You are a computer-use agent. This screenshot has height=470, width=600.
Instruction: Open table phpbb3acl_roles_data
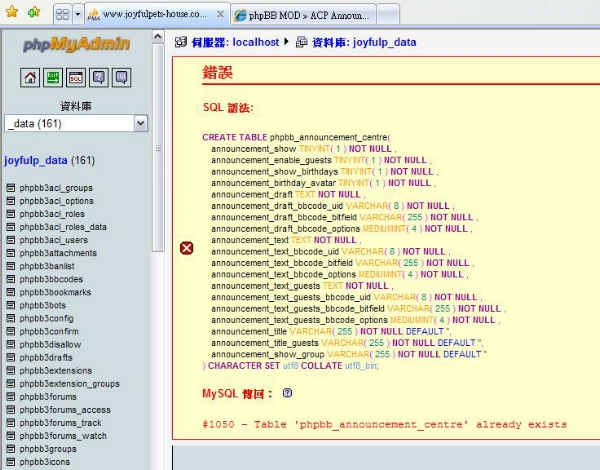(x=63, y=227)
